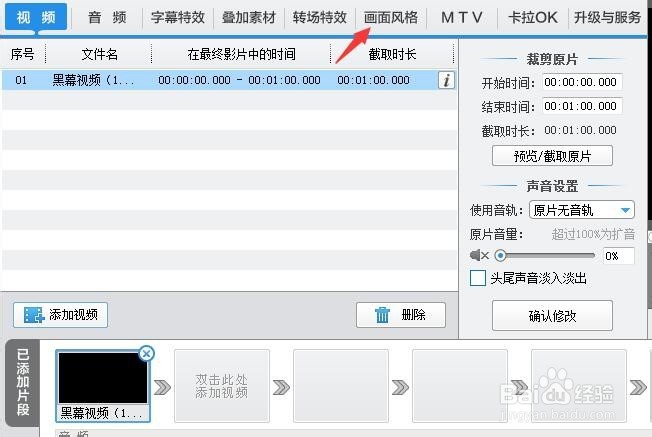Open the 转场特效 tab

pyautogui.click(x=319, y=17)
